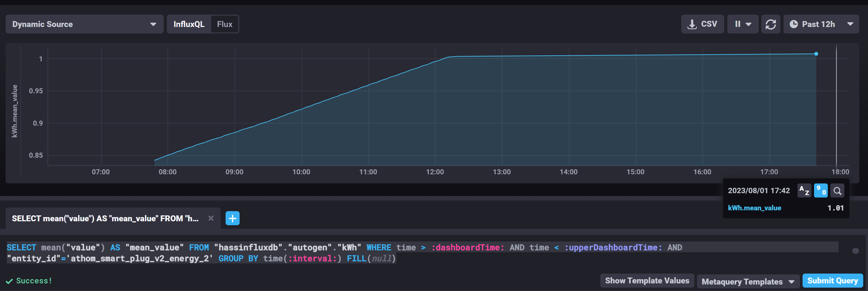Click the :upperDashboardTime: template variable
Viewport: 868px width, 291px height.
[x=613, y=247]
